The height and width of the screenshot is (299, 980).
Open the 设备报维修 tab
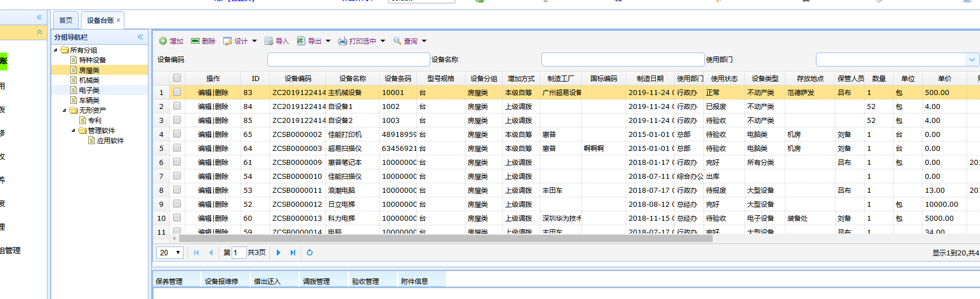coord(222,281)
